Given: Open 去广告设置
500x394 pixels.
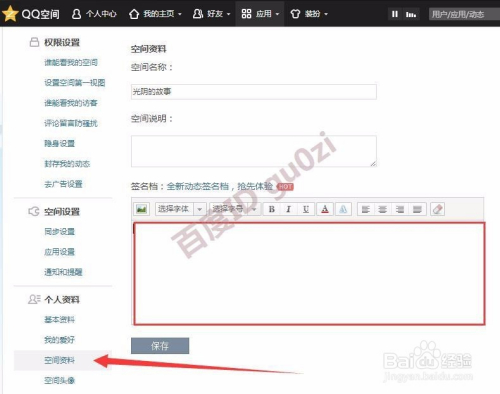Looking at the screenshot, I should coord(63,184).
